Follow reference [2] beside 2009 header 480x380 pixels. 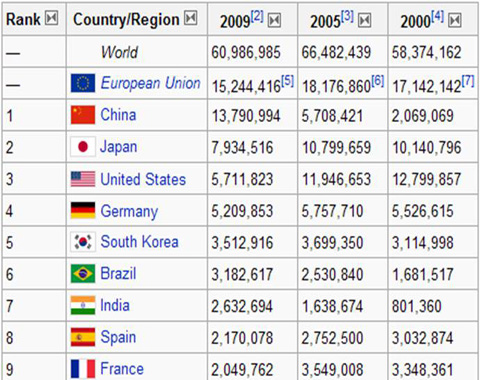[x=257, y=16]
